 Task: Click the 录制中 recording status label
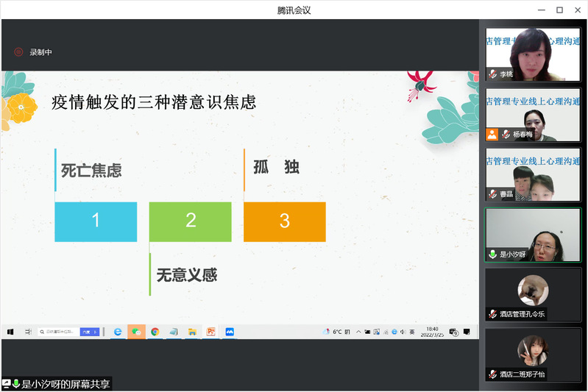pos(40,52)
